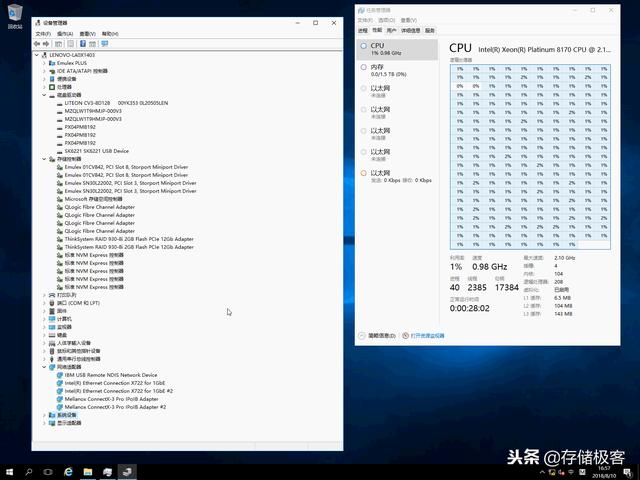Screen dimensions: 640x480
Task: Switch to the Services (服务) tab in Task Manager
Action: coord(430,31)
